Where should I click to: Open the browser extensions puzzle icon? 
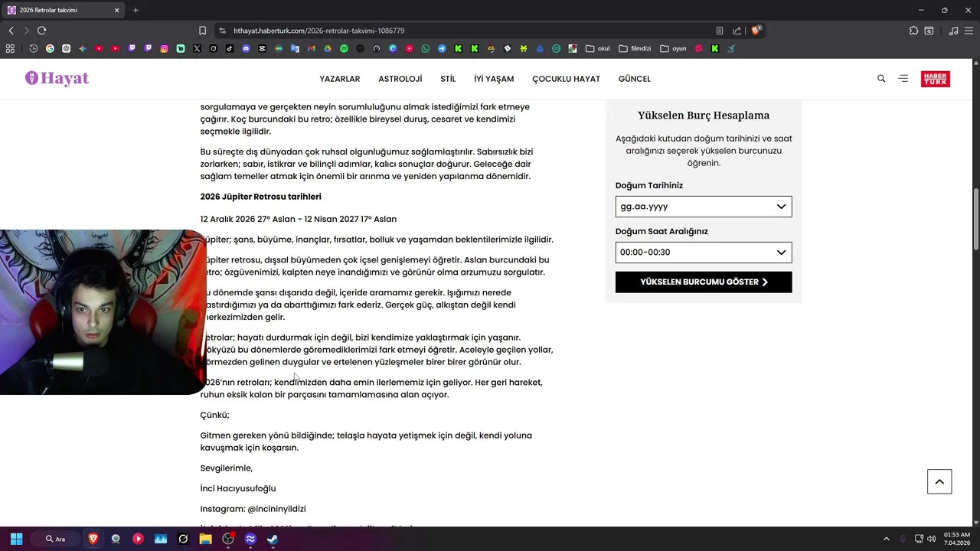click(913, 31)
